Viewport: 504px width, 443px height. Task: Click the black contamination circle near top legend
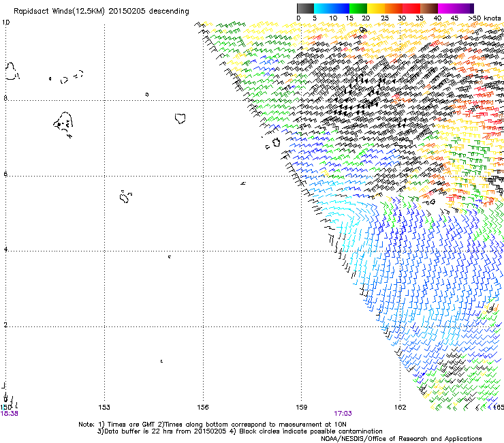pyautogui.click(x=363, y=30)
